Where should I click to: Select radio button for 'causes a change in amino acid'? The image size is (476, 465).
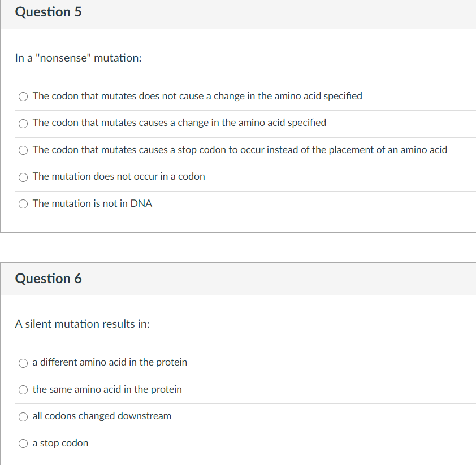[23, 124]
